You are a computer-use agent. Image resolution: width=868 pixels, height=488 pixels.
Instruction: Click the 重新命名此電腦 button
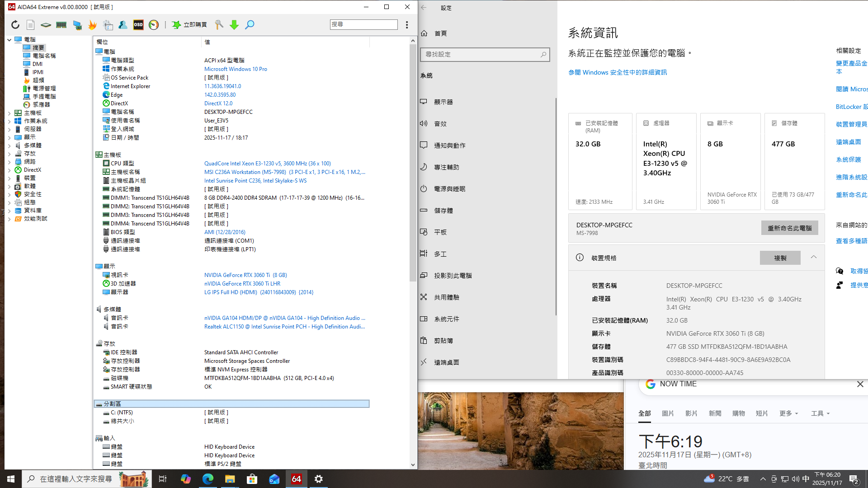click(789, 228)
